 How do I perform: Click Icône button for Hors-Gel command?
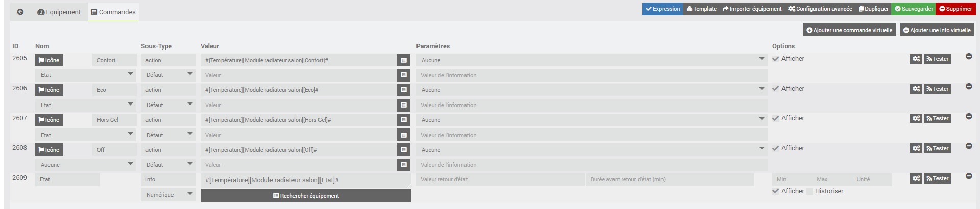(x=48, y=120)
